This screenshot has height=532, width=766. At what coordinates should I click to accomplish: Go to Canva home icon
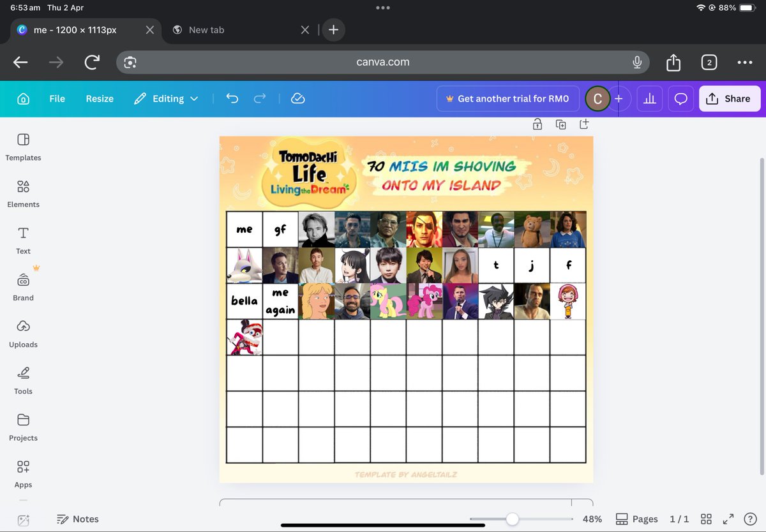coord(23,99)
